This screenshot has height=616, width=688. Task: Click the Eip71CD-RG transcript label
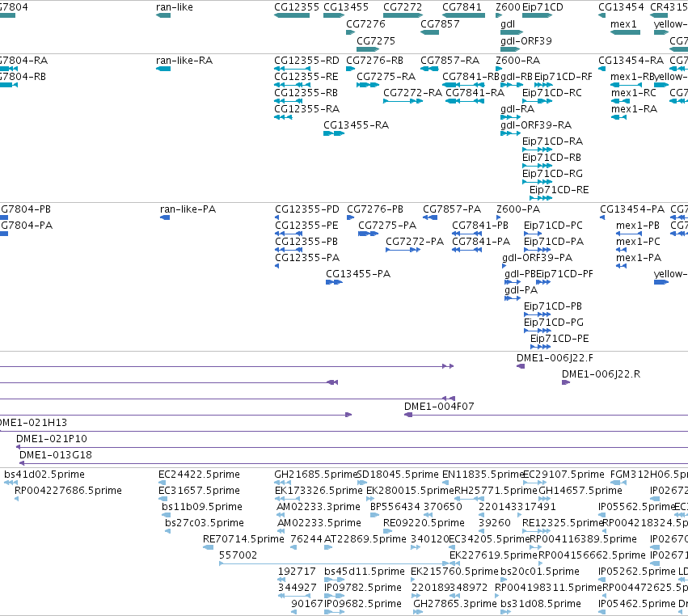(552, 174)
